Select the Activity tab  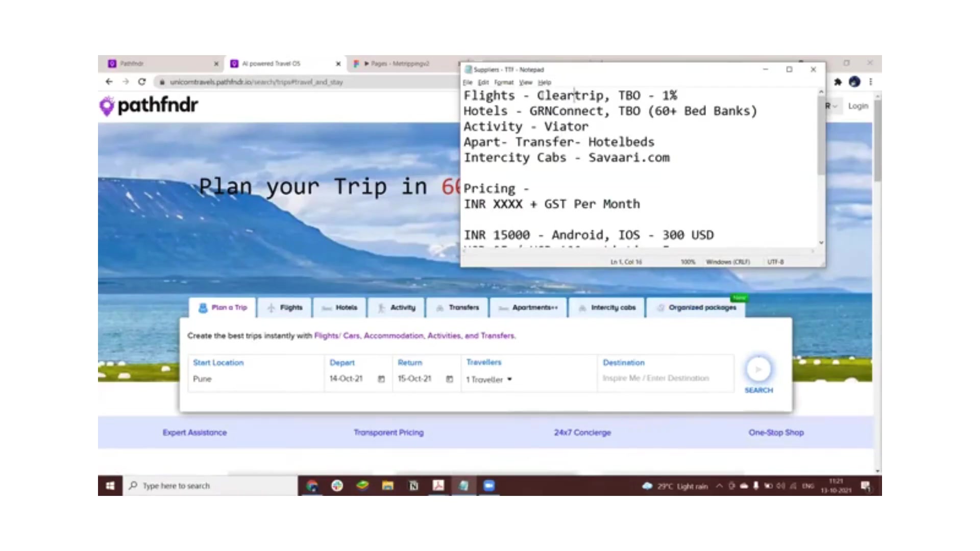pyautogui.click(x=396, y=308)
